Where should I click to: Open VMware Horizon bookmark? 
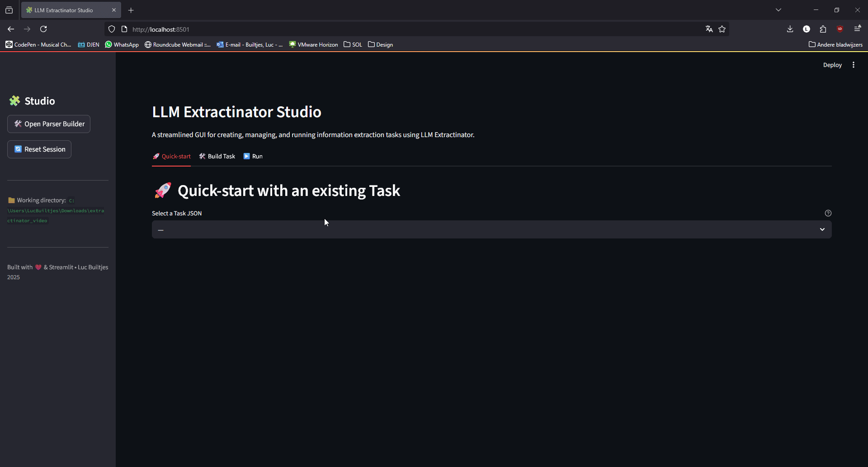coord(313,45)
